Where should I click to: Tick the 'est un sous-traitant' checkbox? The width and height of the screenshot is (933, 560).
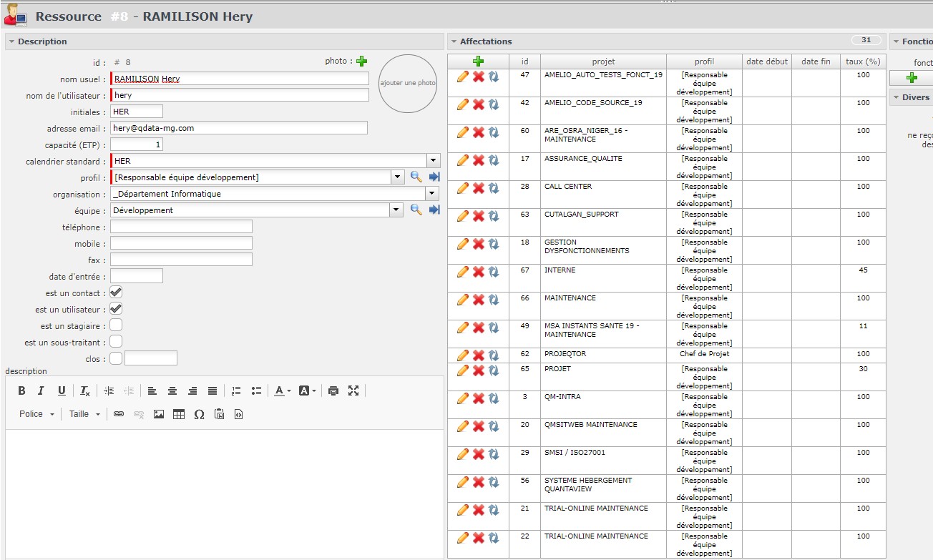[116, 342]
